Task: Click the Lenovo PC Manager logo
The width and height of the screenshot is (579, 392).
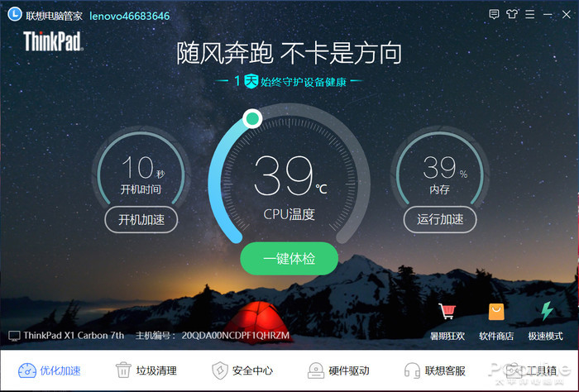Action: pos(15,14)
